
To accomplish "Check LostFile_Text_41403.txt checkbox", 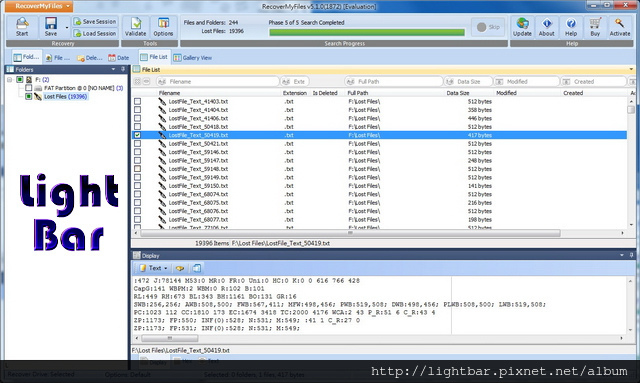I will 138,101.
